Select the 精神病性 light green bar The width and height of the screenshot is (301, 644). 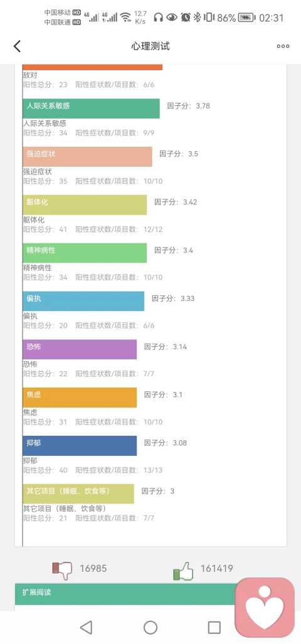tap(85, 253)
